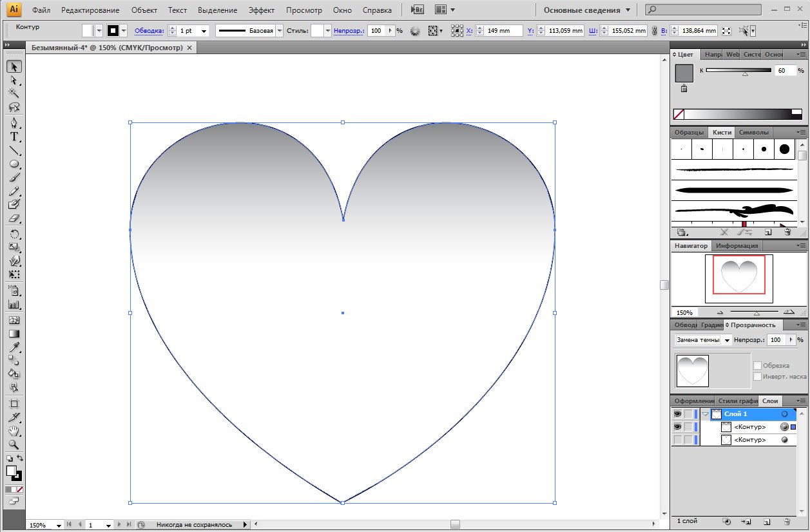Pick the Eraser tool
Screen dimensions: 810x532
click(14, 218)
